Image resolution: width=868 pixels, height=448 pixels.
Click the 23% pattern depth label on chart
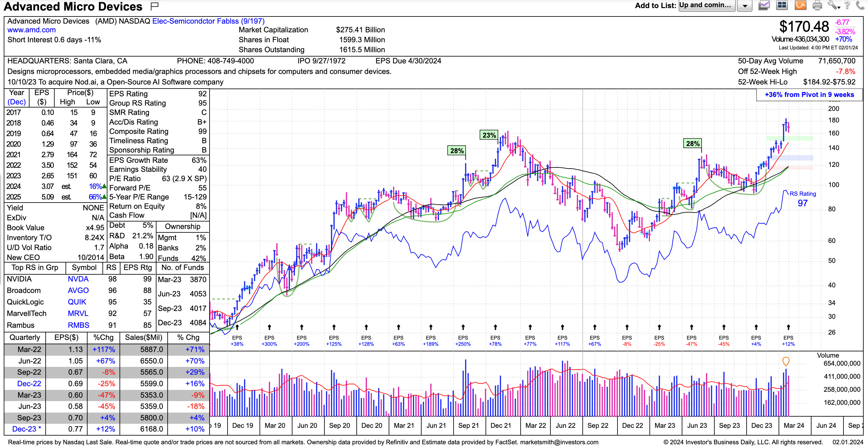click(489, 135)
